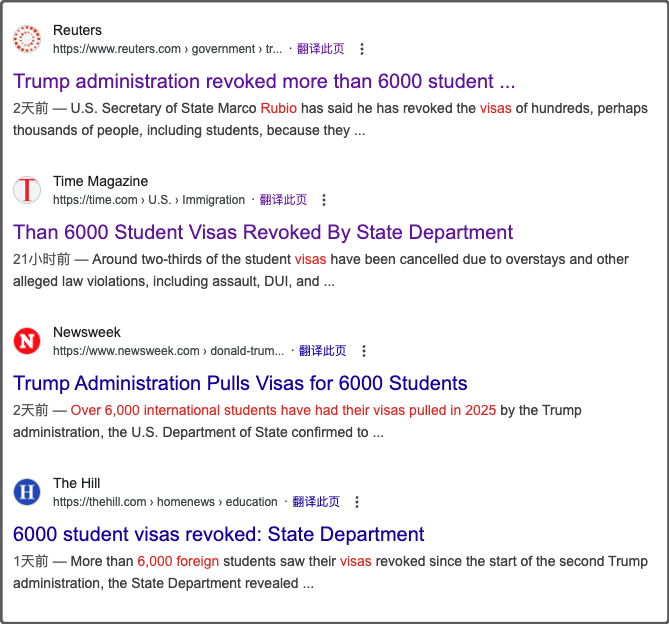Click the newsweek.com donald-trum... URL breadcrumb
669x624 pixels.
tap(168, 351)
